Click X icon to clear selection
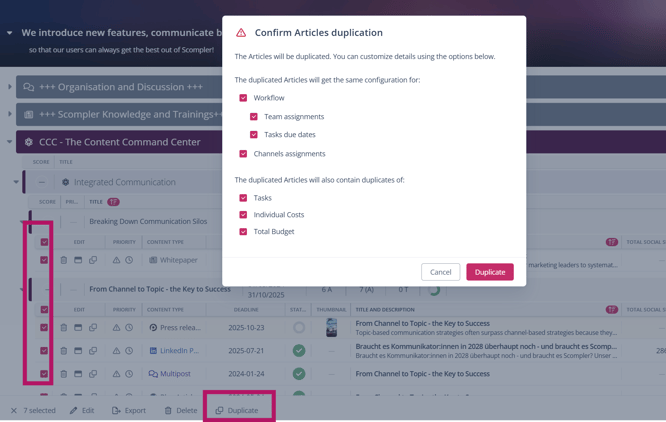 tap(13, 410)
